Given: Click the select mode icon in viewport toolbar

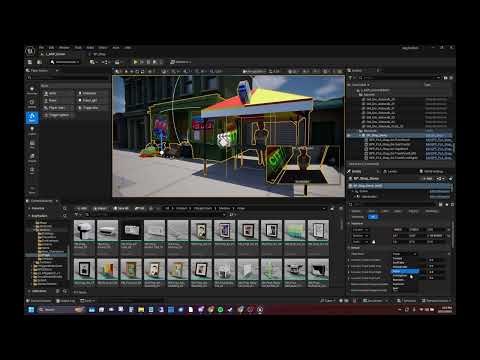Looking at the screenshot, I should point(117,71).
